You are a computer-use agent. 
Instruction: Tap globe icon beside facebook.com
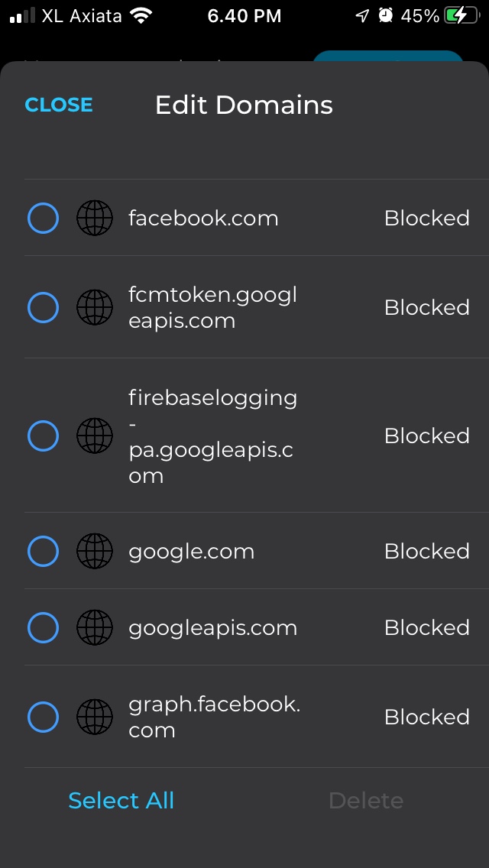[x=95, y=219]
